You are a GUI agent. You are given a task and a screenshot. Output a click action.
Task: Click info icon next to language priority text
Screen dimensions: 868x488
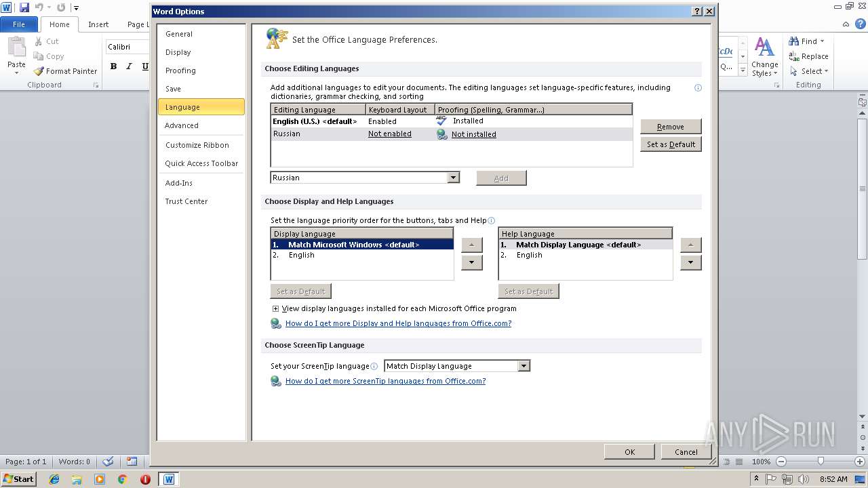coord(492,220)
